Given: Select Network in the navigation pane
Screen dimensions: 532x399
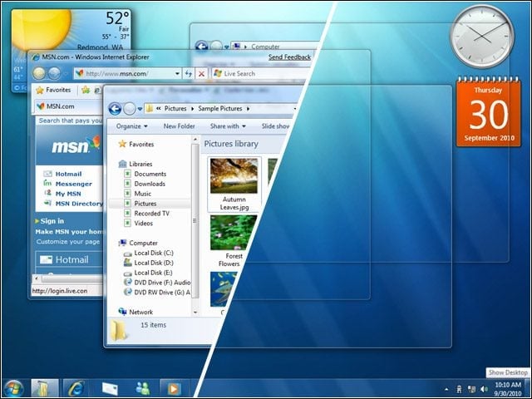Looking at the screenshot, I should [x=135, y=312].
